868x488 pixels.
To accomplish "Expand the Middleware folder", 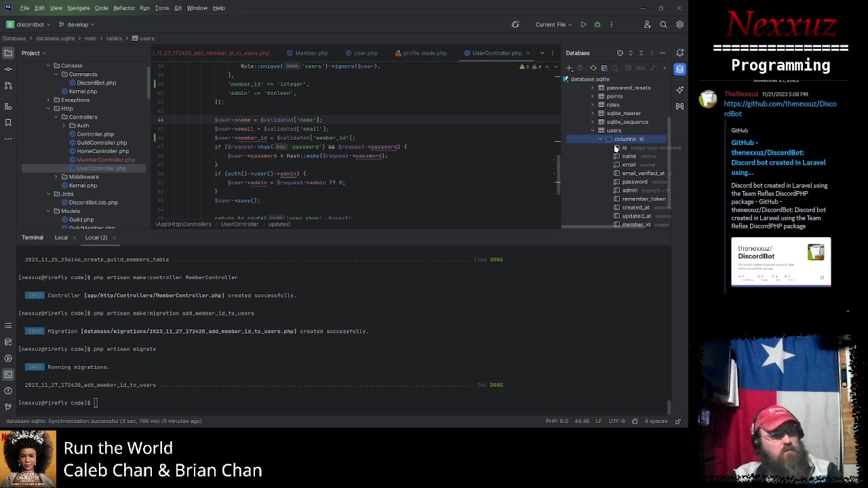I will [57, 177].
